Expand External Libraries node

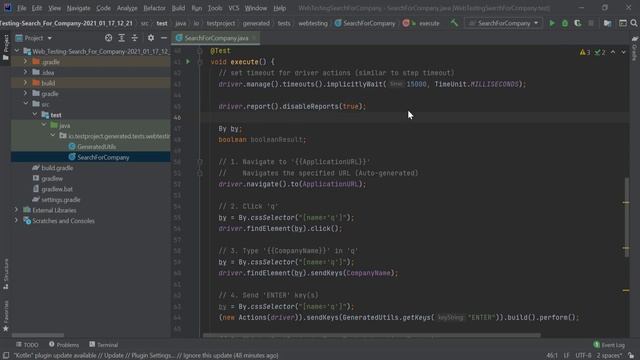click(16, 210)
